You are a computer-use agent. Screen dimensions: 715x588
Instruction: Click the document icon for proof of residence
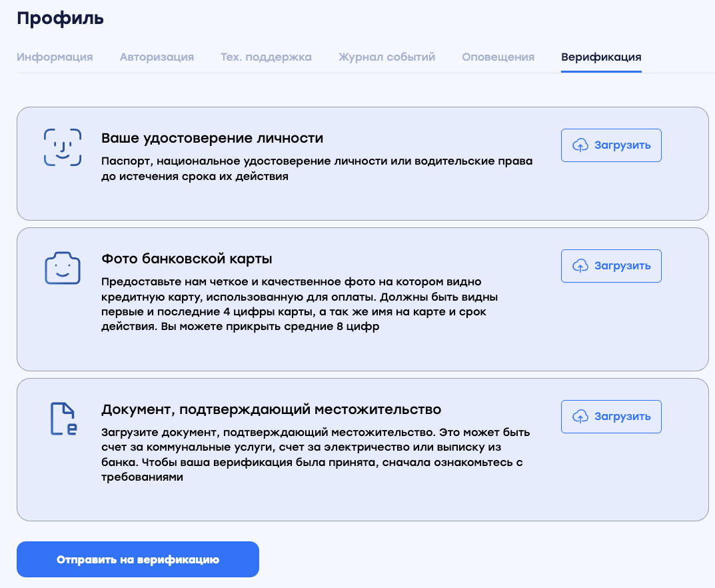63,419
